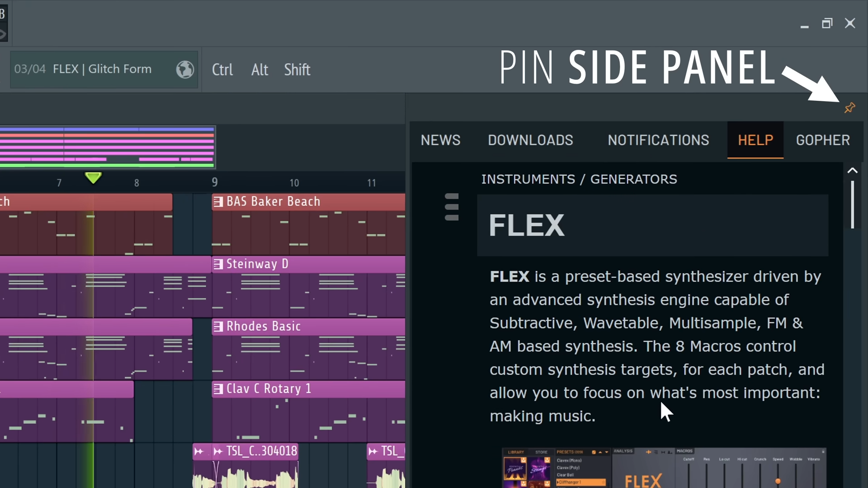Open the online globe icon in the hint bar

pyautogui.click(x=185, y=70)
